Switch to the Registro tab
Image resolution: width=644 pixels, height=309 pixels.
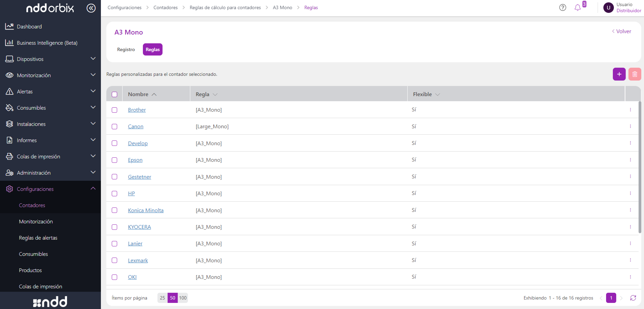pyautogui.click(x=126, y=49)
